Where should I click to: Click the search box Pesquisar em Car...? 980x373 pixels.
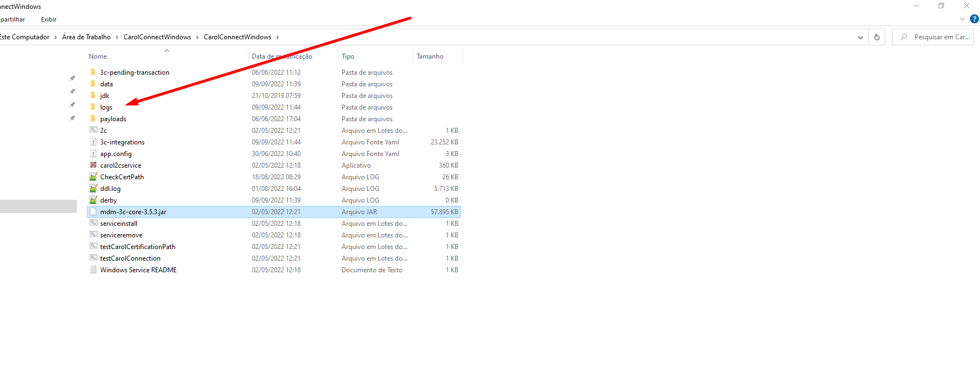click(x=941, y=37)
